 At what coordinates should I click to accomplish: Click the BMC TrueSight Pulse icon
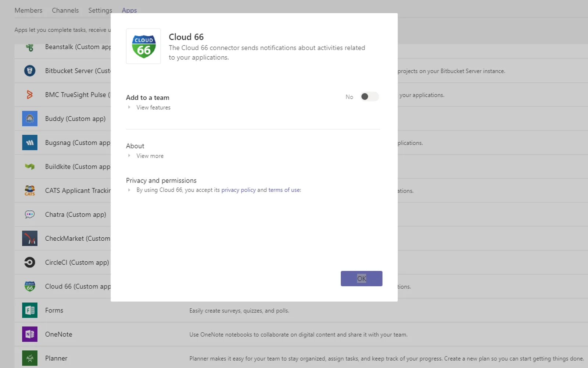[30, 95]
